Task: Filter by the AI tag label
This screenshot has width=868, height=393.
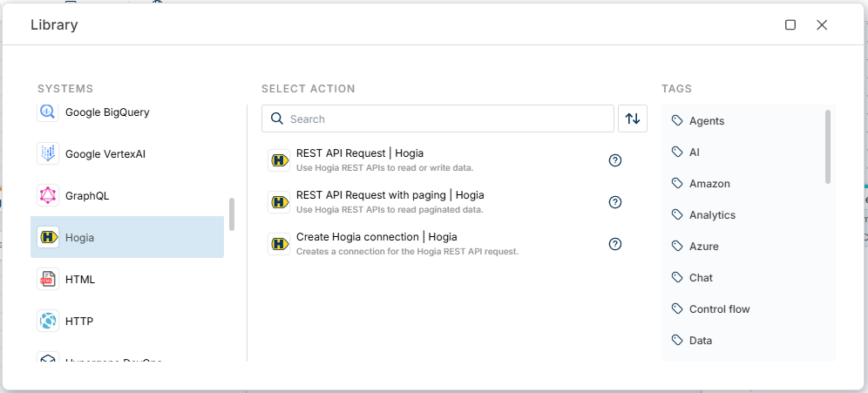Action: tap(695, 152)
